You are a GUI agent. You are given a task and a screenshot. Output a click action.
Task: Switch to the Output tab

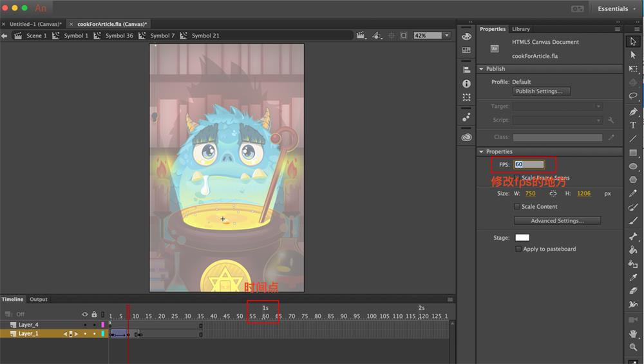tap(39, 299)
